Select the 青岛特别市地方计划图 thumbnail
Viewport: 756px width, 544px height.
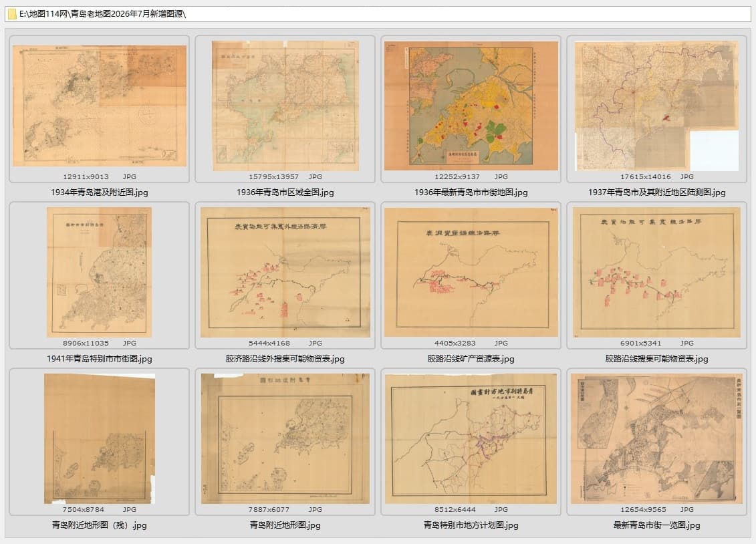coord(471,438)
